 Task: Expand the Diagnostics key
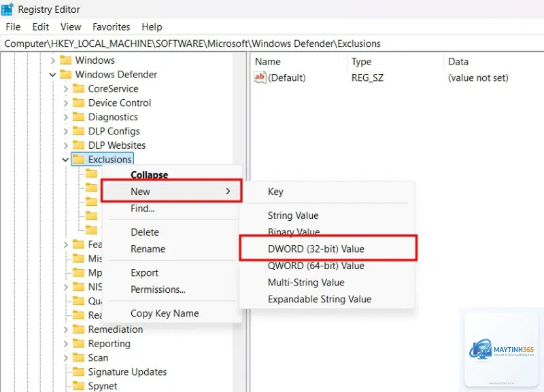point(65,117)
